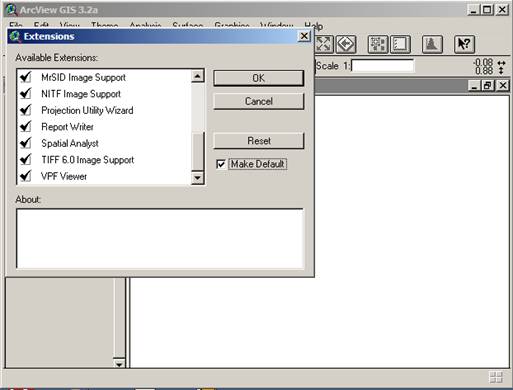
Task: Activate the context Help pointer tool
Action: tap(464, 44)
